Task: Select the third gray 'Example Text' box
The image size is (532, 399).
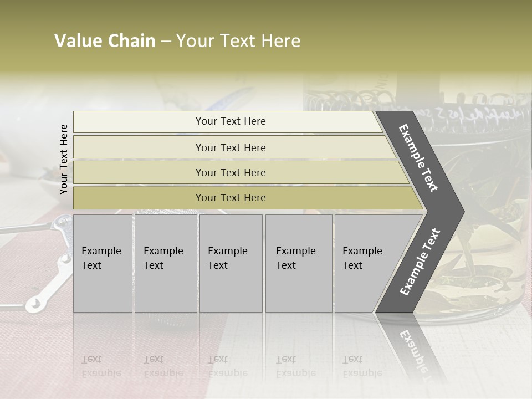Action: tap(231, 263)
